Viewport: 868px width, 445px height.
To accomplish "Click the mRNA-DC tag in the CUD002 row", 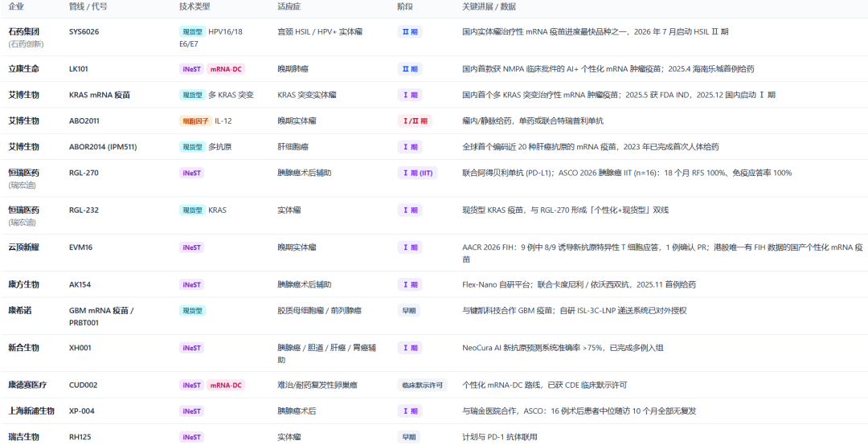I will point(226,386).
